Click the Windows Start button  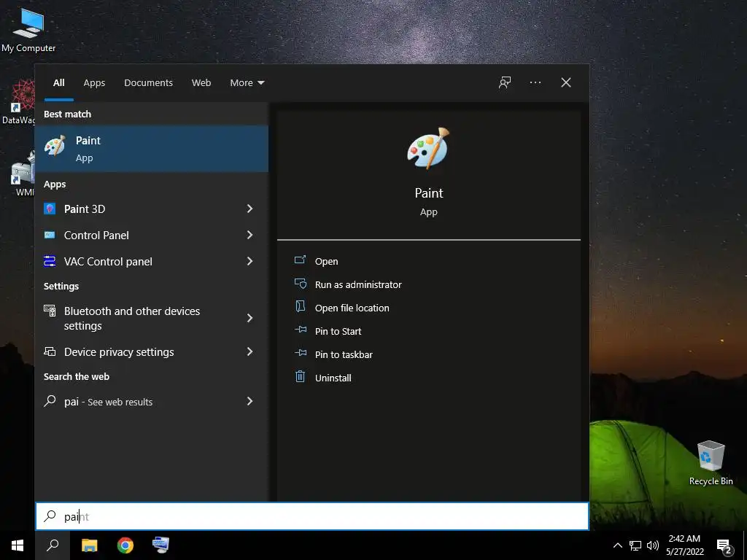pyautogui.click(x=18, y=545)
